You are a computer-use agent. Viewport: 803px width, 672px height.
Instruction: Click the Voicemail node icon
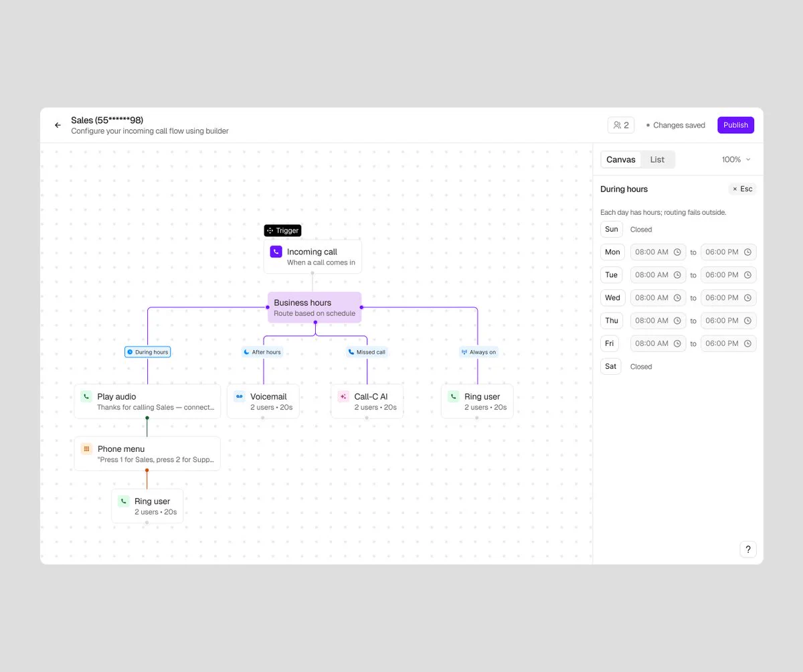point(239,396)
